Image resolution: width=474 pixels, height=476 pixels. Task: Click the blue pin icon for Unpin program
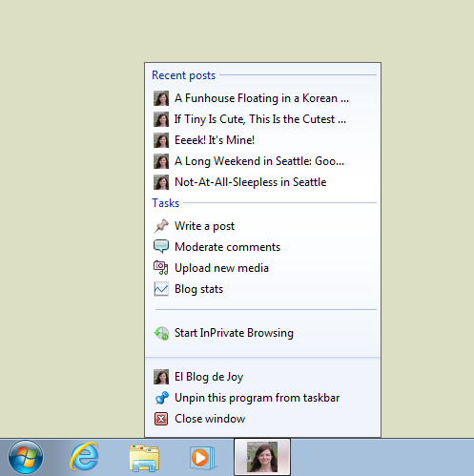161,398
